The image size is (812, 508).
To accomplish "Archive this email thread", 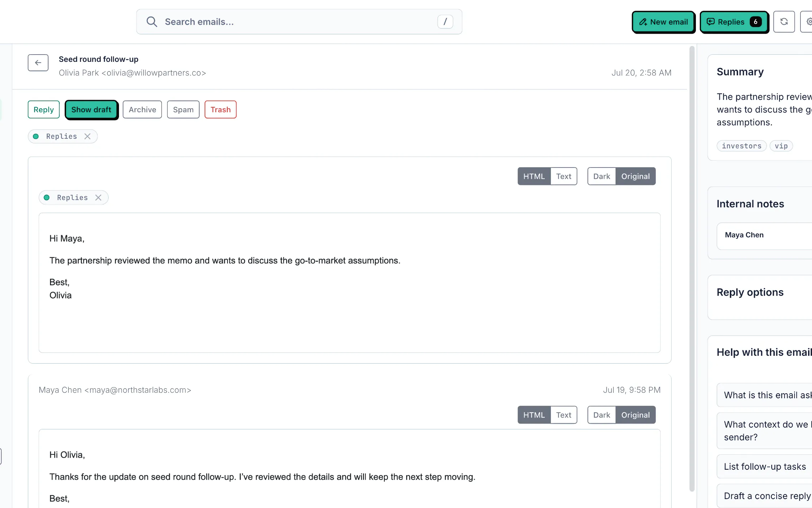I will click(142, 109).
